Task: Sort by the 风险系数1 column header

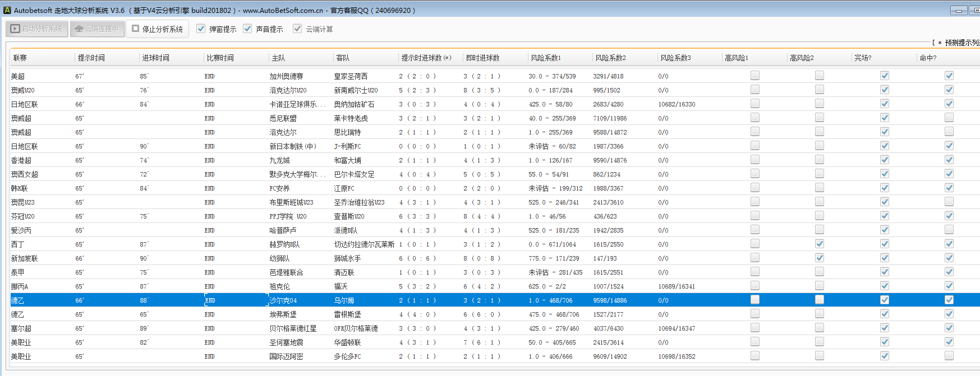Action: point(545,58)
